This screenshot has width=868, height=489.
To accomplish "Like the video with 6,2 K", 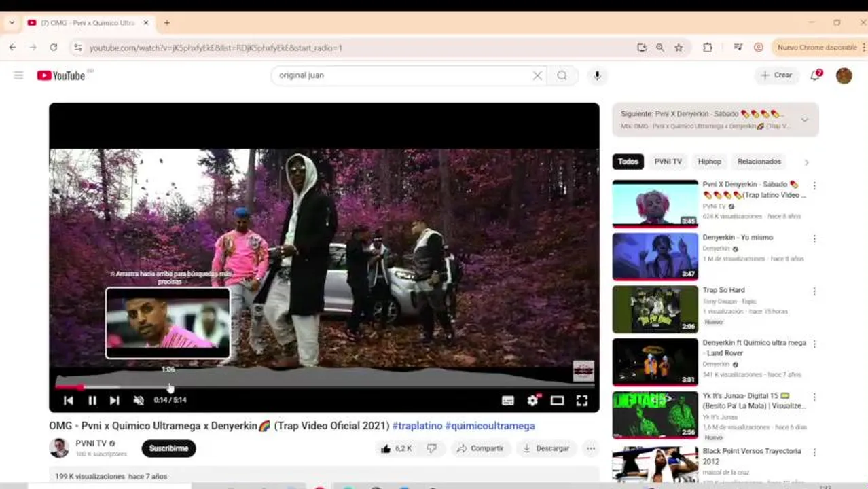I will 396,448.
